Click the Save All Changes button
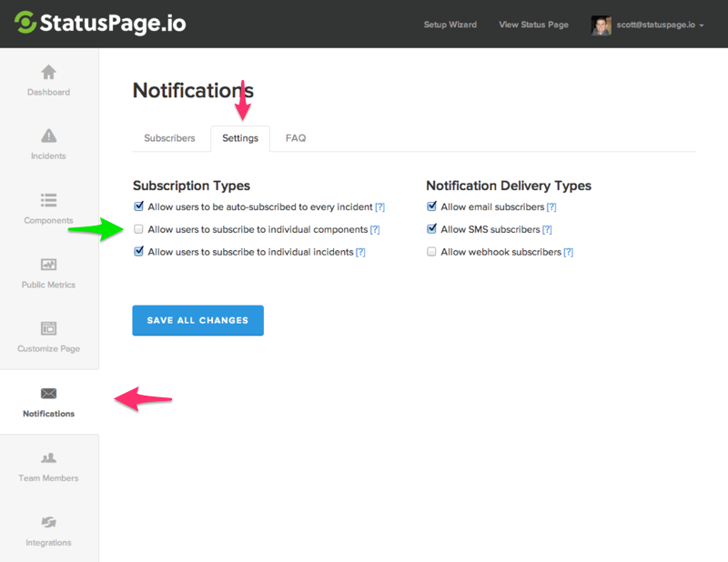Viewport: 728px width, 562px height. tap(197, 320)
